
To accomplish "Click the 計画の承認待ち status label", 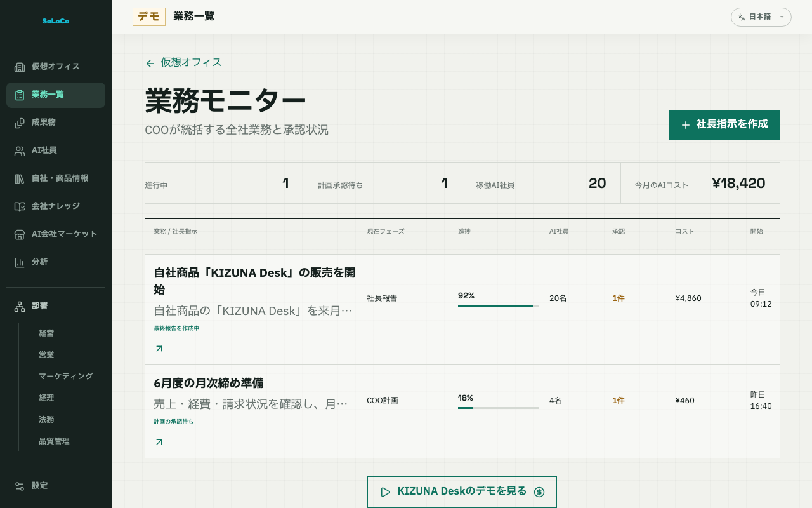I will pyautogui.click(x=173, y=422).
